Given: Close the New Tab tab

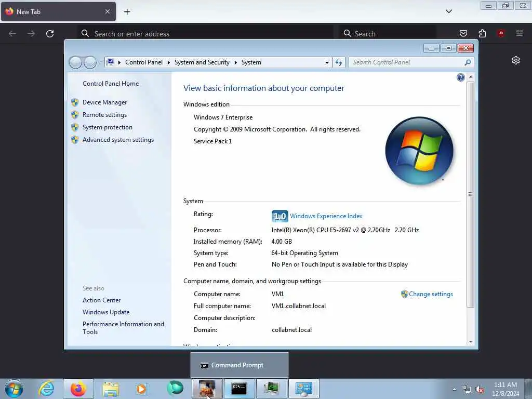Looking at the screenshot, I should [x=108, y=12].
